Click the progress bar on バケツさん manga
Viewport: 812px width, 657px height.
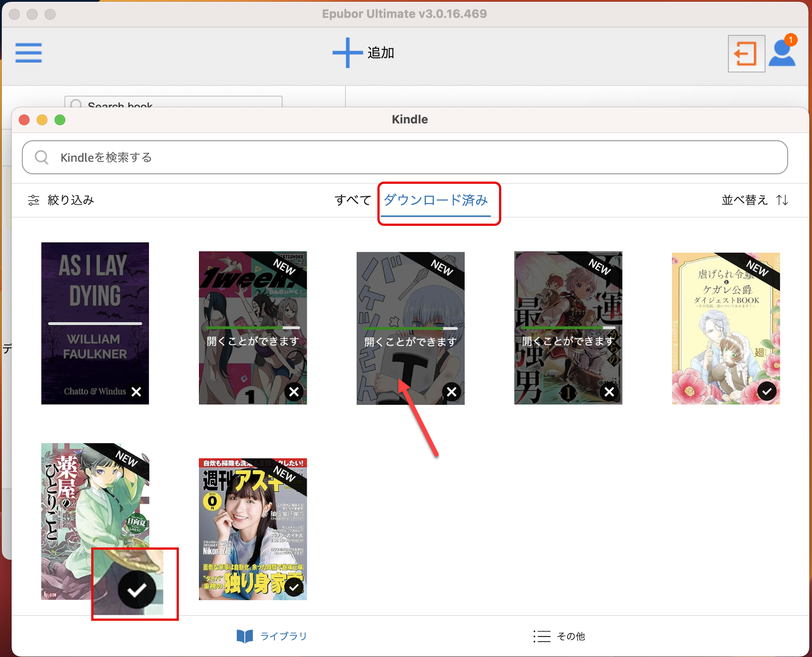[410, 328]
